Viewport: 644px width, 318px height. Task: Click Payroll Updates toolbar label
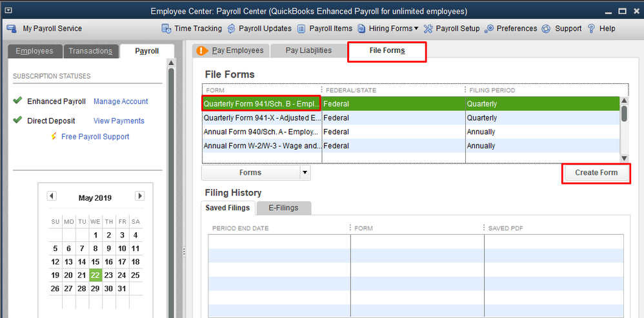pos(265,29)
